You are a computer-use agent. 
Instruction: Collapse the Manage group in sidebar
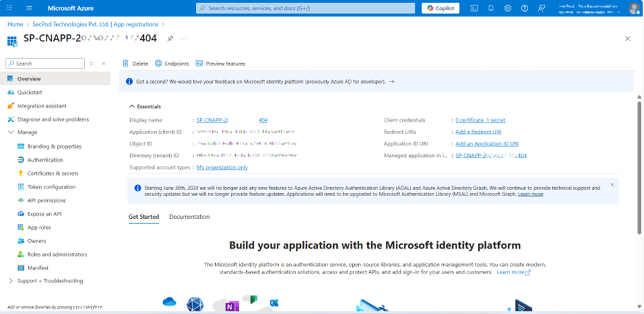pyautogui.click(x=11, y=132)
